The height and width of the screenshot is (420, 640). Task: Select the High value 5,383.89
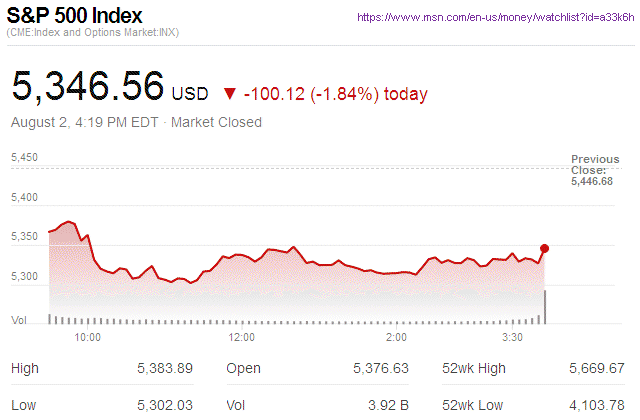click(164, 369)
